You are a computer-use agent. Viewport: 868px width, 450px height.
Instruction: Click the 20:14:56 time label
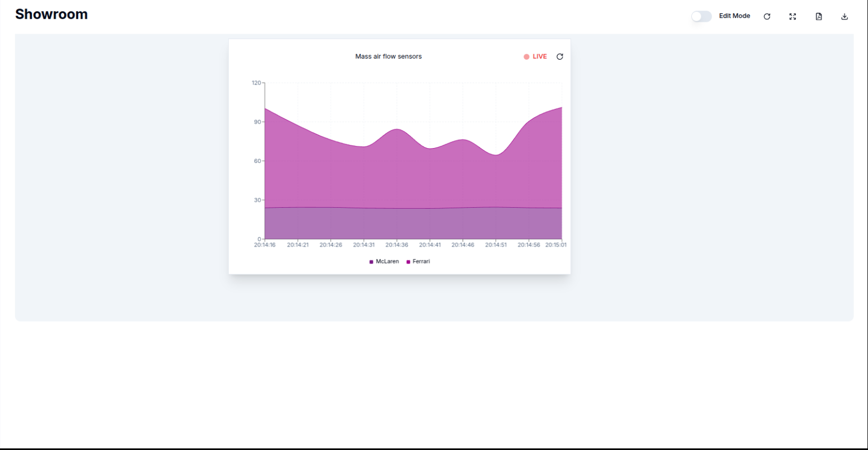[528, 245]
